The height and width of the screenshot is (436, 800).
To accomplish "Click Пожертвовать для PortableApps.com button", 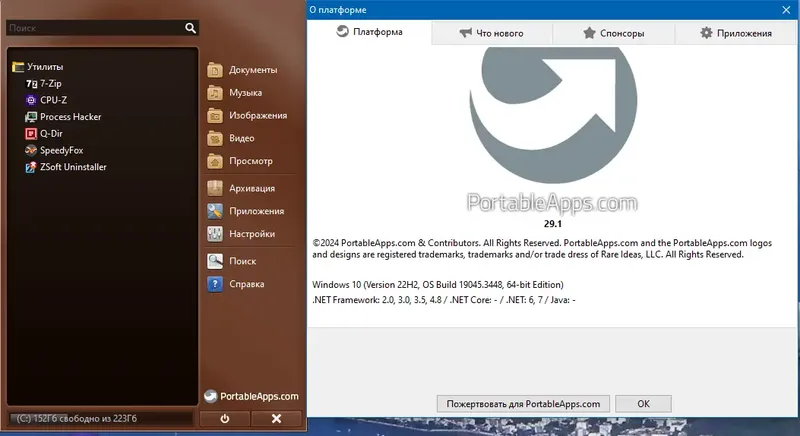I will [x=523, y=404].
